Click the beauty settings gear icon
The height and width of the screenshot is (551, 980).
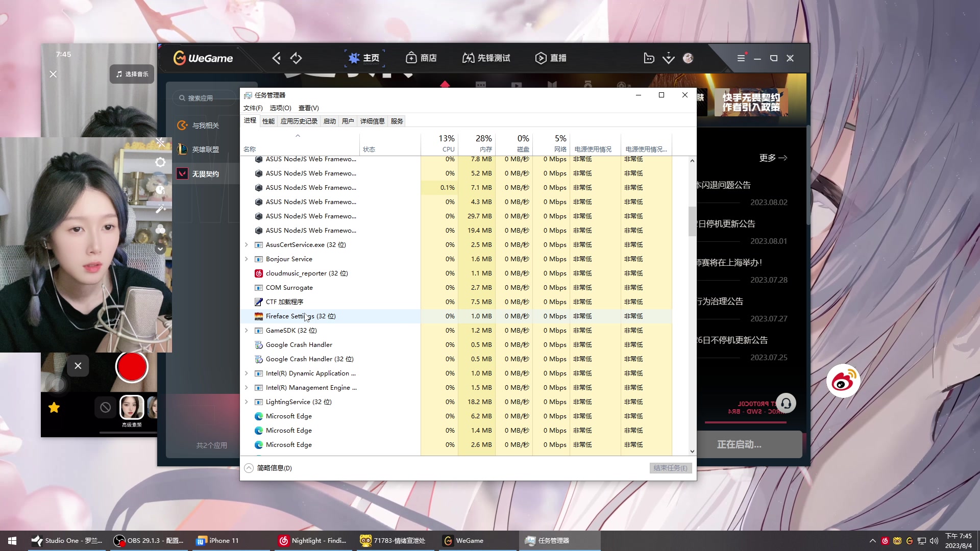coord(160,162)
